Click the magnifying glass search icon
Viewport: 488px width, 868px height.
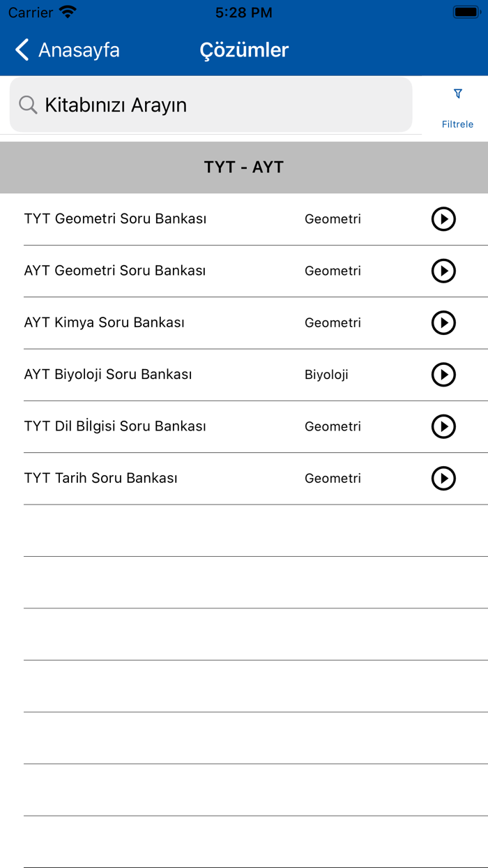tap(28, 105)
